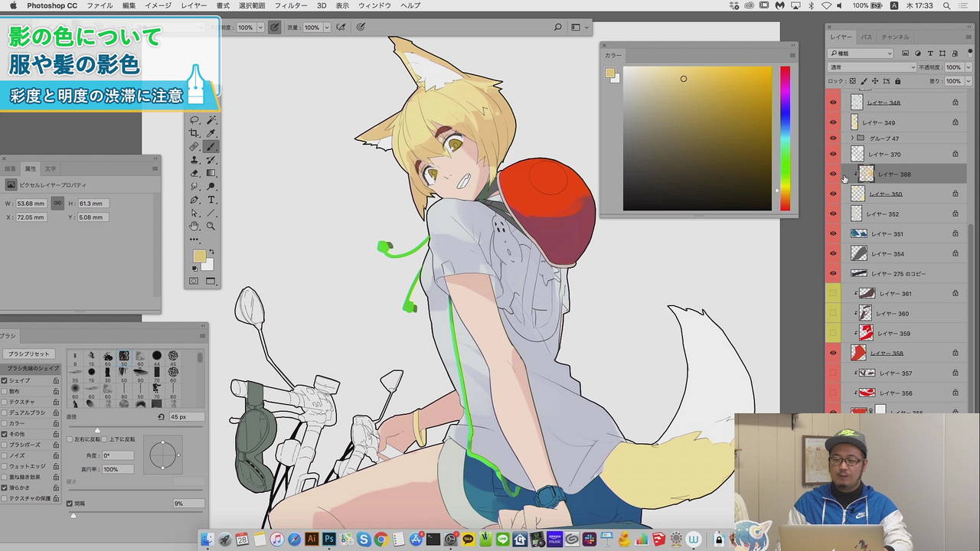Uncheck 滑らかさ brush option
The height and width of the screenshot is (551, 980).
(5, 487)
